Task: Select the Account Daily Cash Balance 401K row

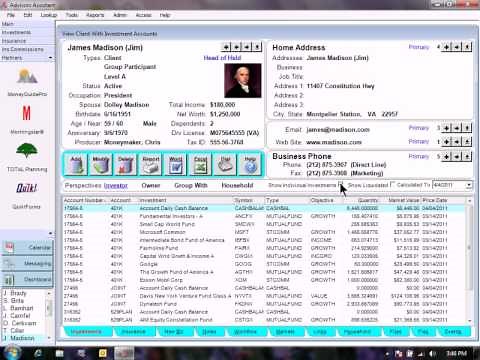Action: click(265, 208)
